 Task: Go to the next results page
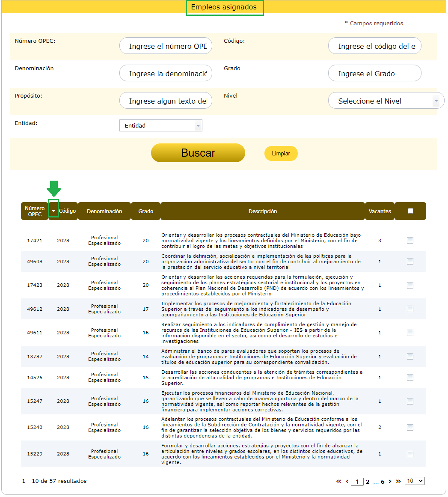[390, 482]
